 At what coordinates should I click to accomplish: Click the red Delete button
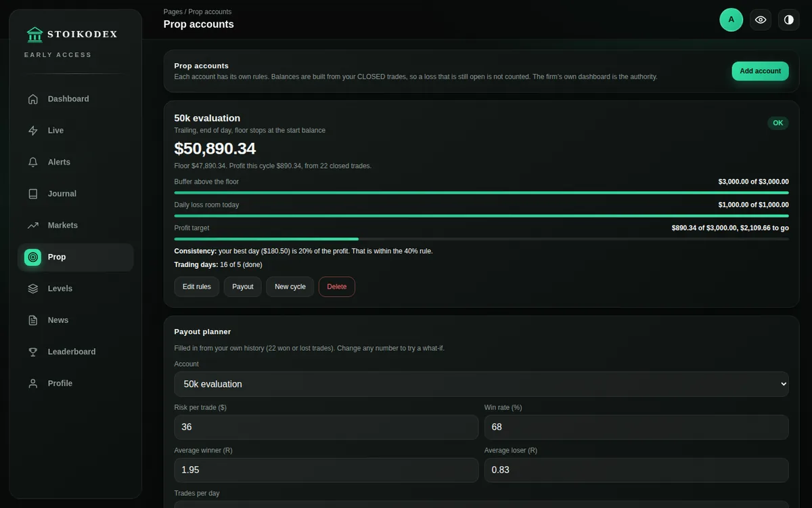point(336,287)
